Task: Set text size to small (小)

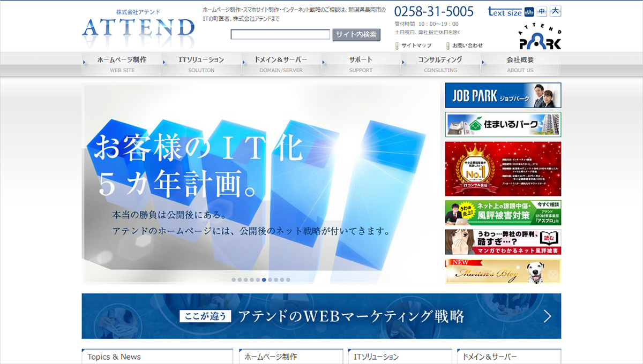Action: point(529,12)
